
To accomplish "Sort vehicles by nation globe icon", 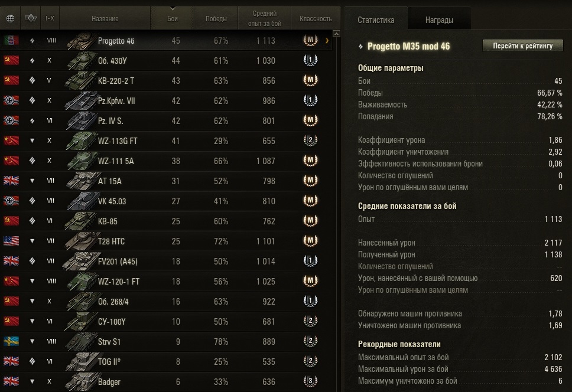I will 10,18.
